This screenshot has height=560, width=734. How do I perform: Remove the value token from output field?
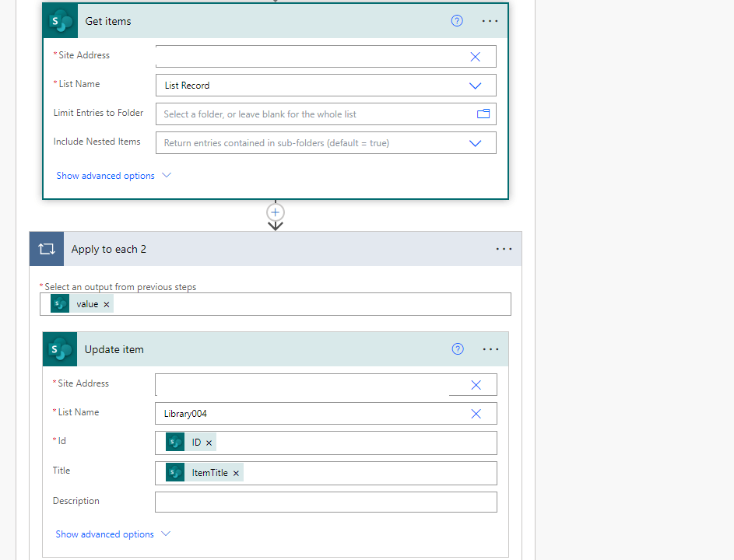[x=107, y=305]
